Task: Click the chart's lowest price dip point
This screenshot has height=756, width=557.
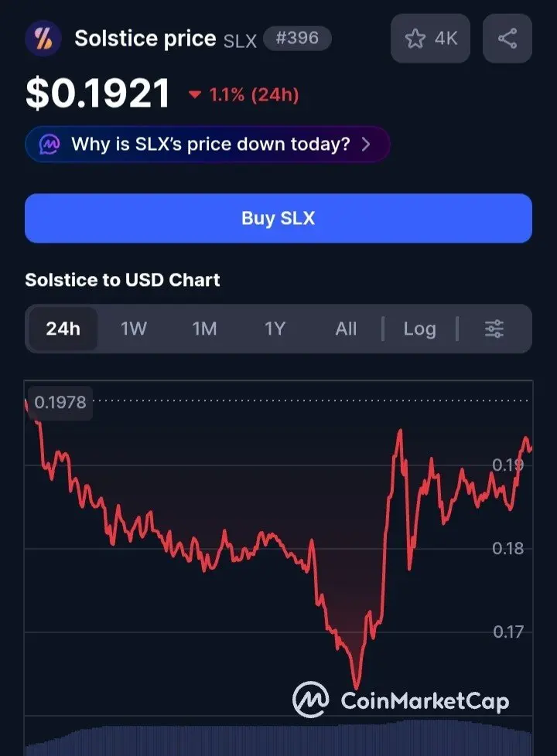Action: pyautogui.click(x=356, y=686)
